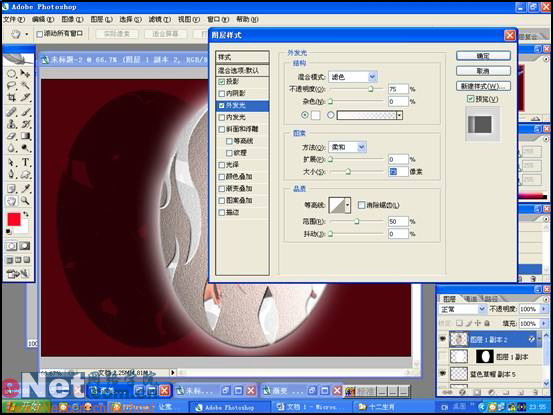Select the Clone Stamp tool

[11, 124]
